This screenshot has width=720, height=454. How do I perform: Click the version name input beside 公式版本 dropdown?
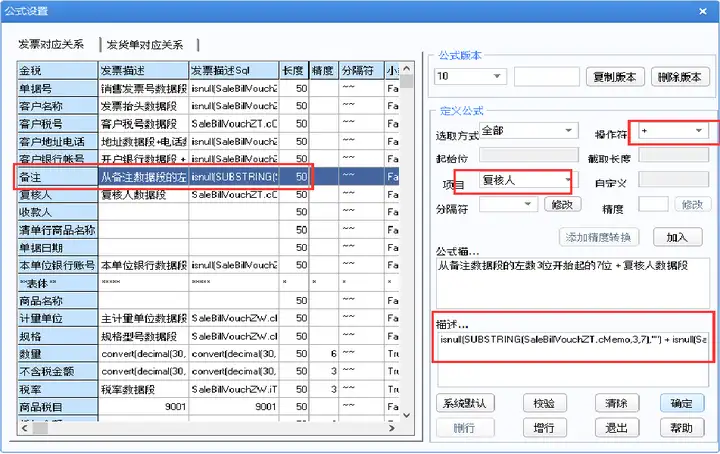[546, 77]
